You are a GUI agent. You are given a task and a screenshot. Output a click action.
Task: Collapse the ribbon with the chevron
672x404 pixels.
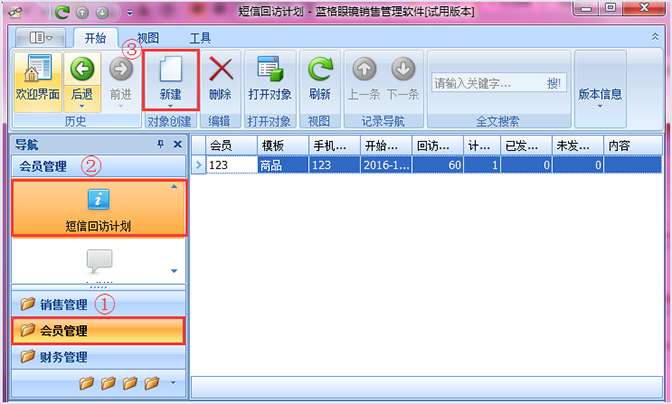pyautogui.click(x=655, y=37)
